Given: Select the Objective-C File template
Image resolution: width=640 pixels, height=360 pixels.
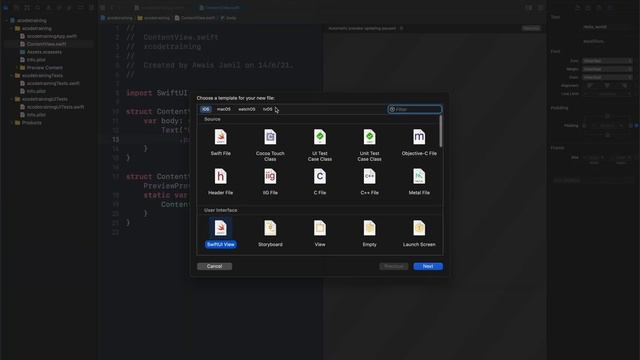Looking at the screenshot, I should [x=419, y=142].
